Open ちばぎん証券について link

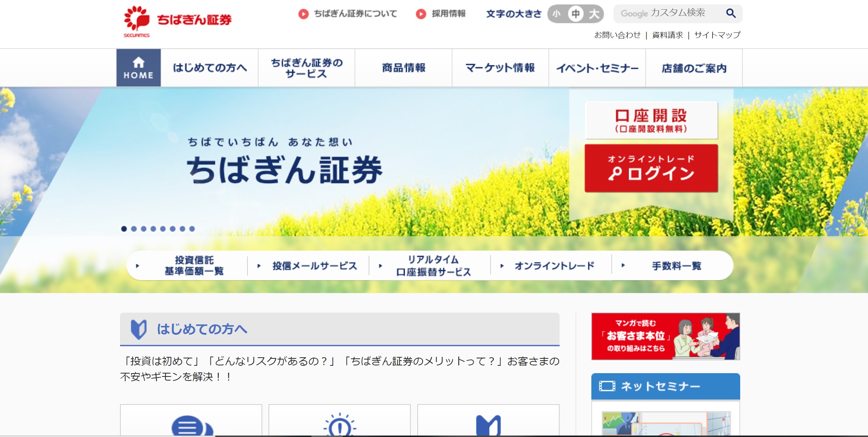click(355, 14)
